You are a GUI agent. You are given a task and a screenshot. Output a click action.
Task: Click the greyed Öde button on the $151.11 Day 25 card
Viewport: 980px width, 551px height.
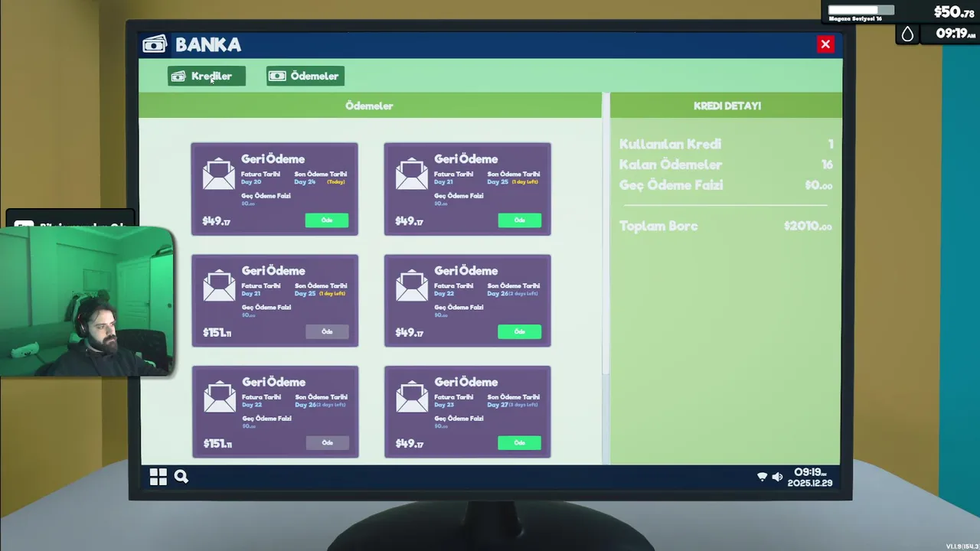327,331
